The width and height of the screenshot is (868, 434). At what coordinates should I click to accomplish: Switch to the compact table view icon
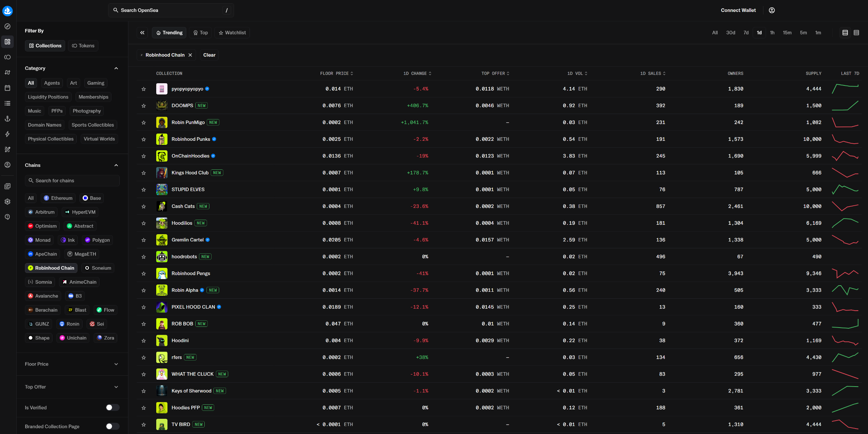point(856,33)
